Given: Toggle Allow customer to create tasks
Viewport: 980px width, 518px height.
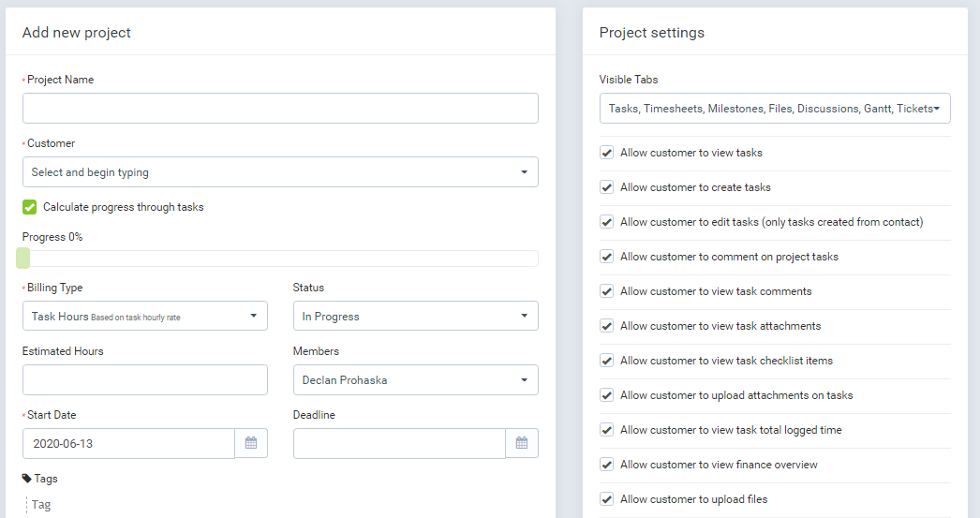Looking at the screenshot, I should (x=606, y=186).
